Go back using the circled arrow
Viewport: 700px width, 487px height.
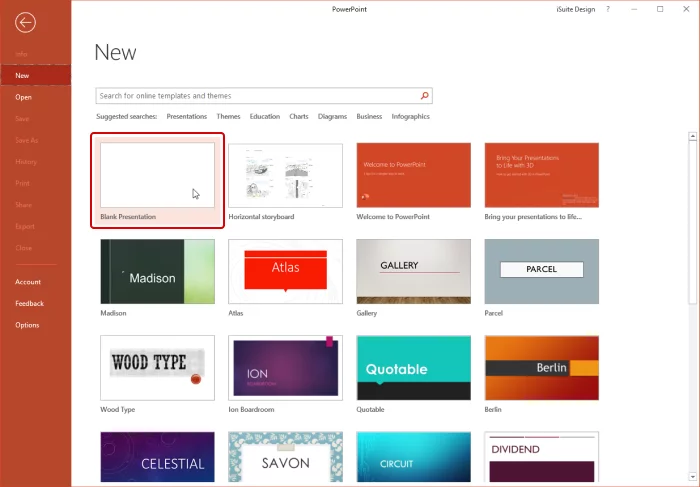[x=25, y=22]
